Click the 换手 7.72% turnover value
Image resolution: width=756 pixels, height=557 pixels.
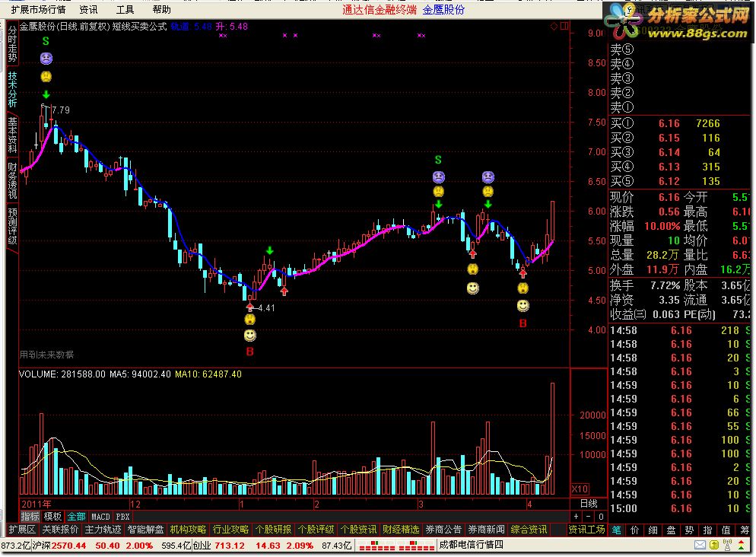(665, 285)
